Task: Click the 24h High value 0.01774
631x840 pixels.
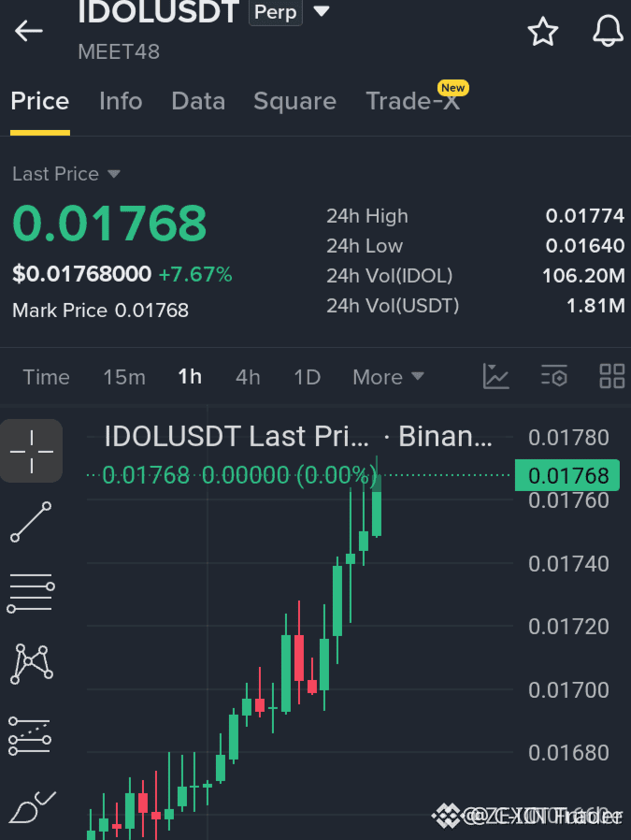Action: pos(585,216)
